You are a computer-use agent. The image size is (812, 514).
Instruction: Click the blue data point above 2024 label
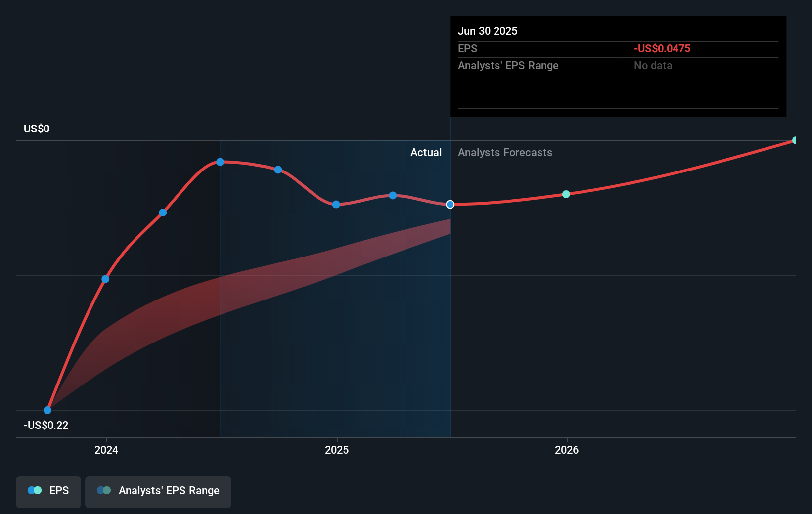(x=105, y=279)
